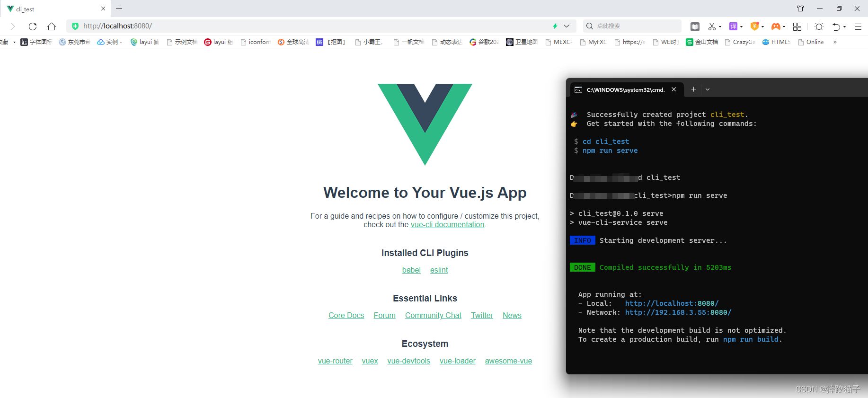Click the forward navigation arrow
The image size is (868, 398).
(x=13, y=27)
